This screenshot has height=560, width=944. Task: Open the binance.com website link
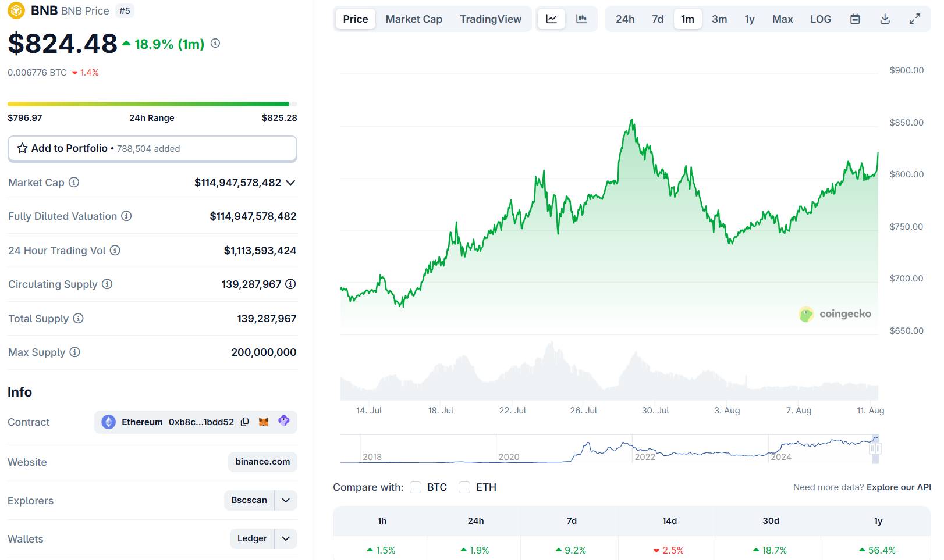[x=262, y=462]
